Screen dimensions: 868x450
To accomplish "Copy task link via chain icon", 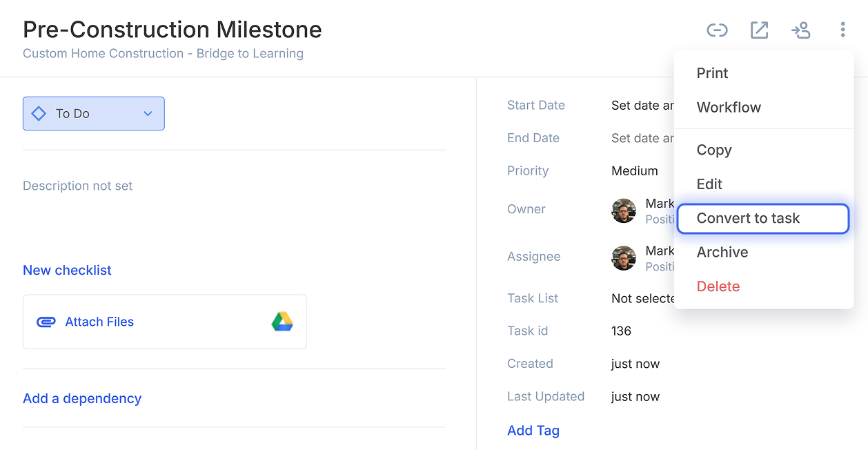I will coord(717,30).
